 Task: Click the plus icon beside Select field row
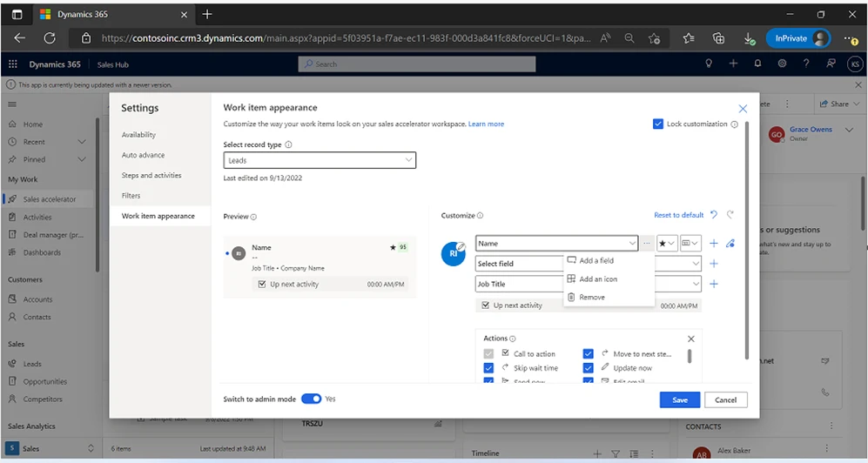714,264
